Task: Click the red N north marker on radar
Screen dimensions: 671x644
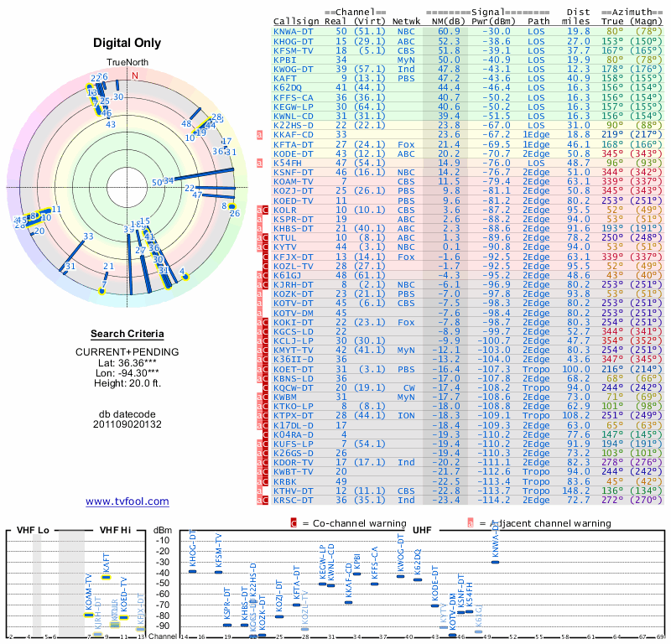Action: point(135,75)
